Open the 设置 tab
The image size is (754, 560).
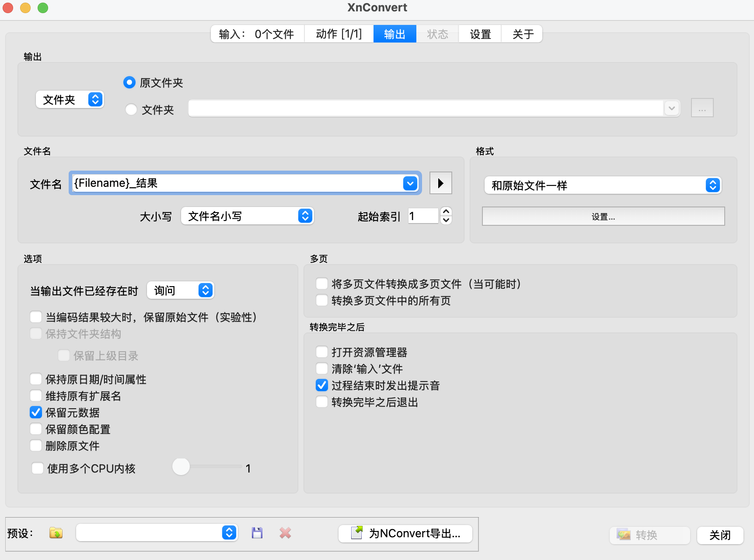[480, 34]
